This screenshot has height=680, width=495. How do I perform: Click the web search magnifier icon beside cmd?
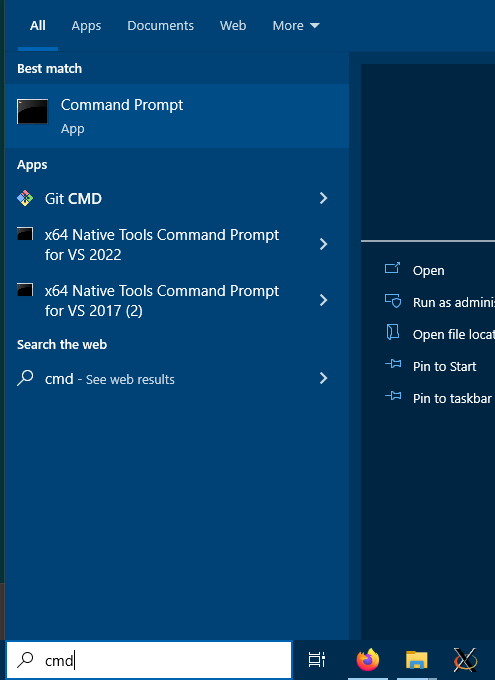[25, 378]
